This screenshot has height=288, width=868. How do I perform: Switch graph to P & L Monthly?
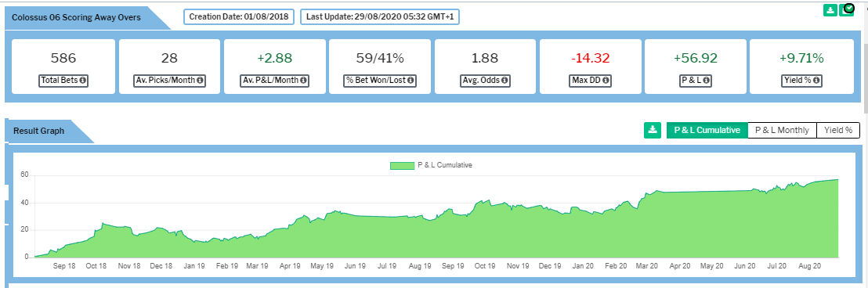click(x=782, y=130)
